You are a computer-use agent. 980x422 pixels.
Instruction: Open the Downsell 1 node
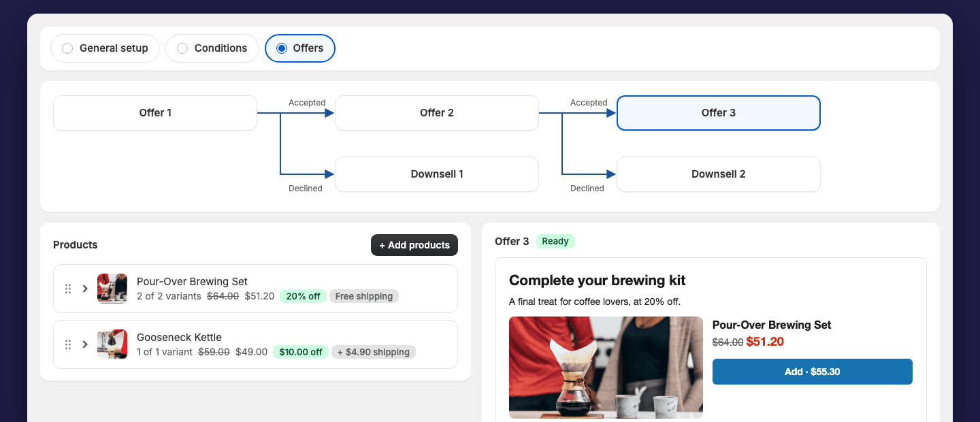pos(437,174)
